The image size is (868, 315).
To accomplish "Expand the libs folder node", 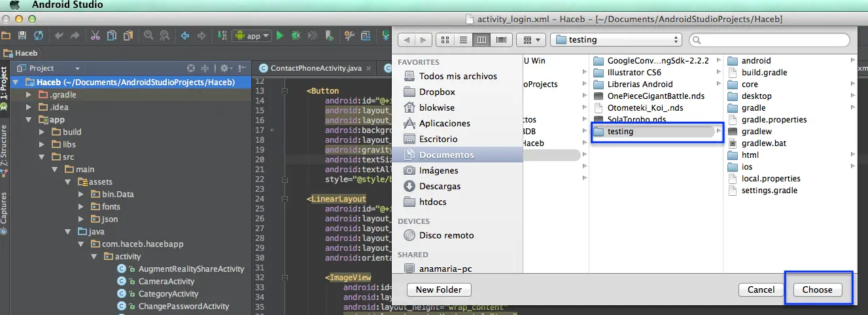I will (x=41, y=145).
